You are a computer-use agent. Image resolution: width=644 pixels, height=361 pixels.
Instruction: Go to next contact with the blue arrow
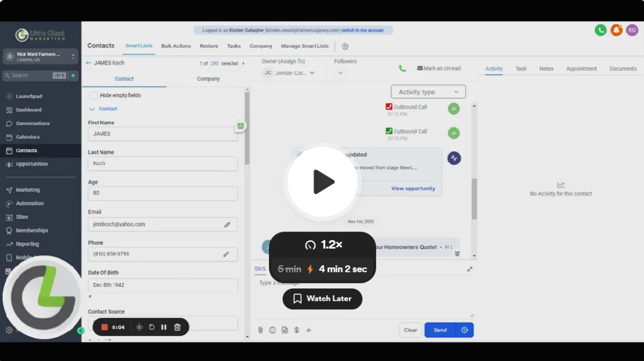pyautogui.click(x=243, y=63)
